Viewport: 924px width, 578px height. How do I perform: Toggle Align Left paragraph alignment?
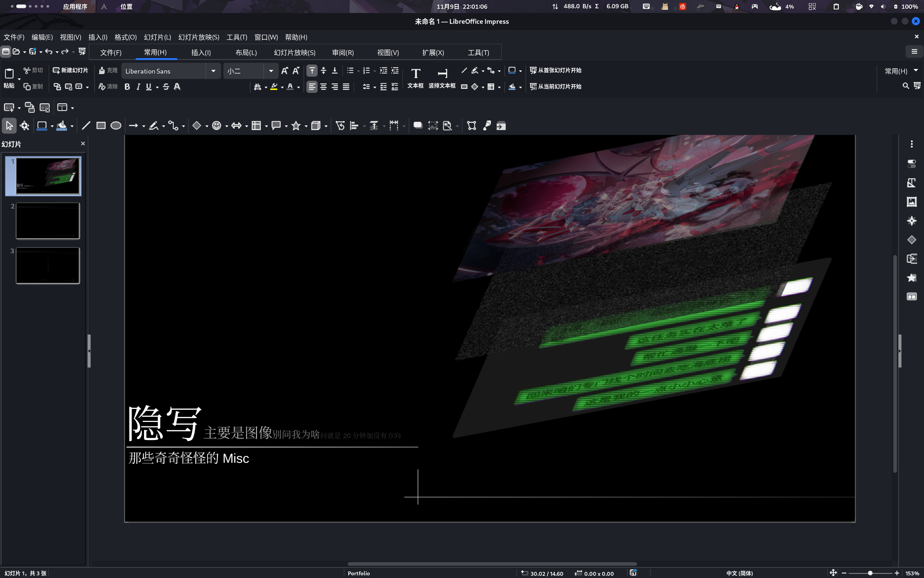pyautogui.click(x=312, y=87)
